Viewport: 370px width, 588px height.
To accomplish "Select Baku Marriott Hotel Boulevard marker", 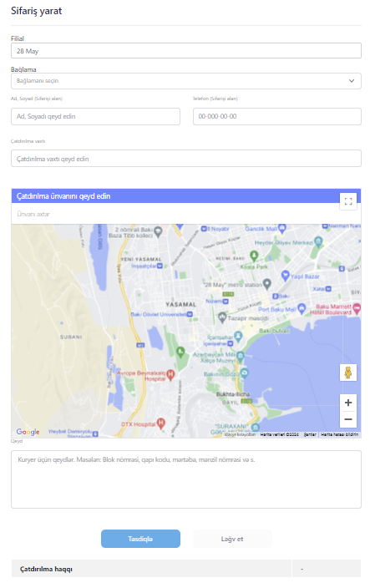I will [357, 308].
